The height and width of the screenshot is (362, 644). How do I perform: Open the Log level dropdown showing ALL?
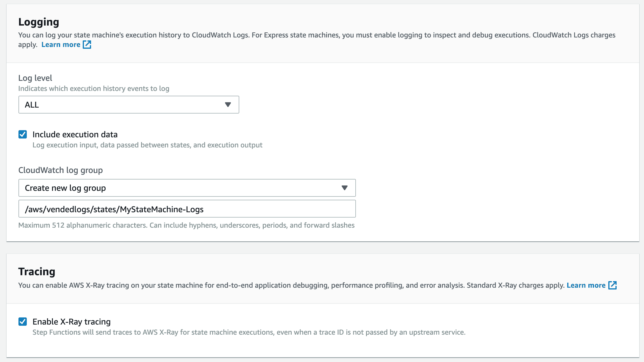pos(129,105)
